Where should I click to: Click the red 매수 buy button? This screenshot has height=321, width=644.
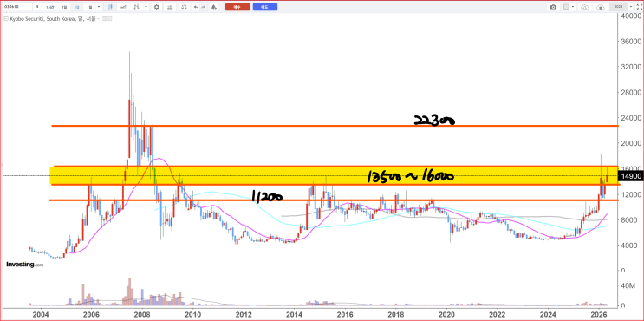237,7
